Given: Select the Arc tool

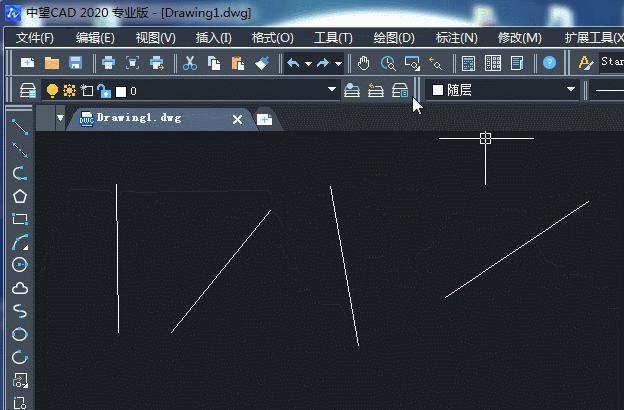Looking at the screenshot, I should [20, 242].
